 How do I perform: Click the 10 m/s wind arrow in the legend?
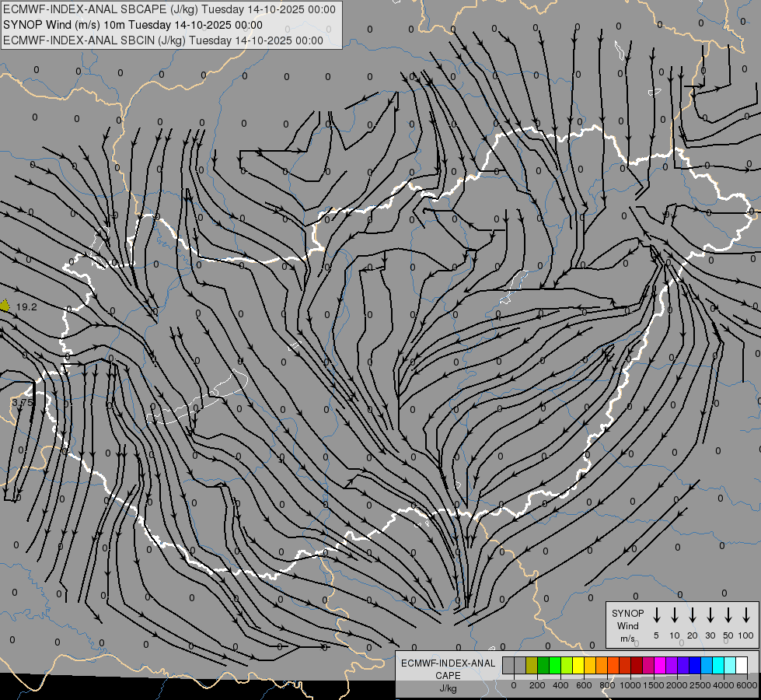click(x=675, y=615)
